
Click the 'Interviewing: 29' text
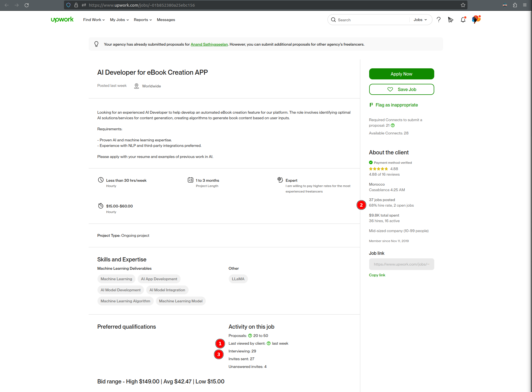coord(242,351)
